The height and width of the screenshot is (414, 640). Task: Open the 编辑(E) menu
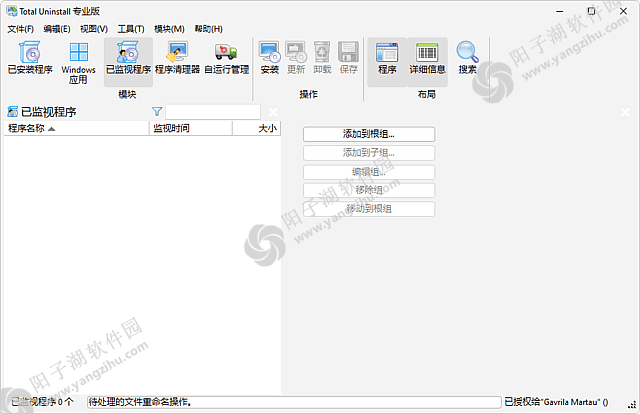click(x=57, y=29)
